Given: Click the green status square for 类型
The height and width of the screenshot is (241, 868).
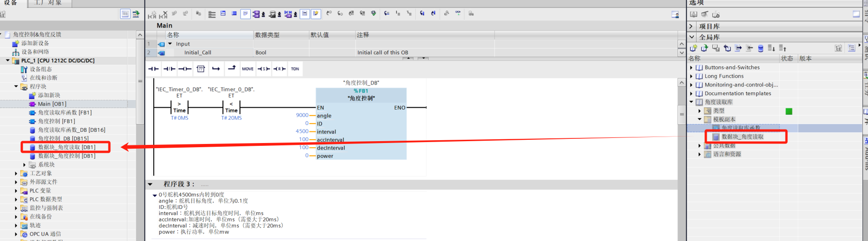Looking at the screenshot, I should click(x=789, y=111).
